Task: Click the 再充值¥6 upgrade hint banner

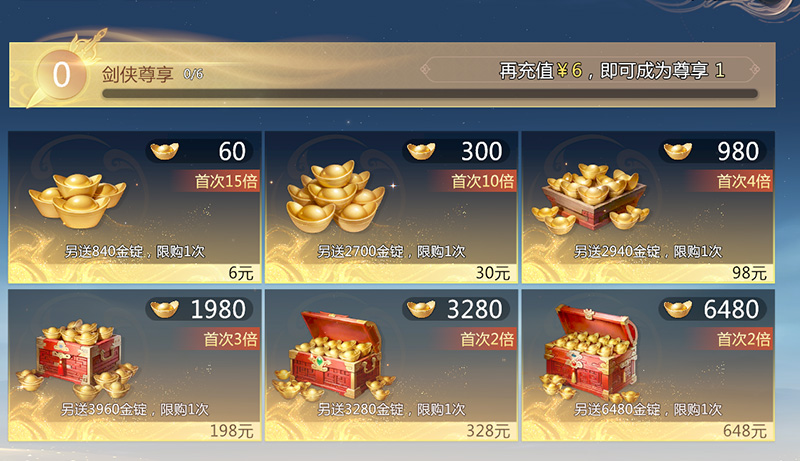Action: (x=589, y=70)
